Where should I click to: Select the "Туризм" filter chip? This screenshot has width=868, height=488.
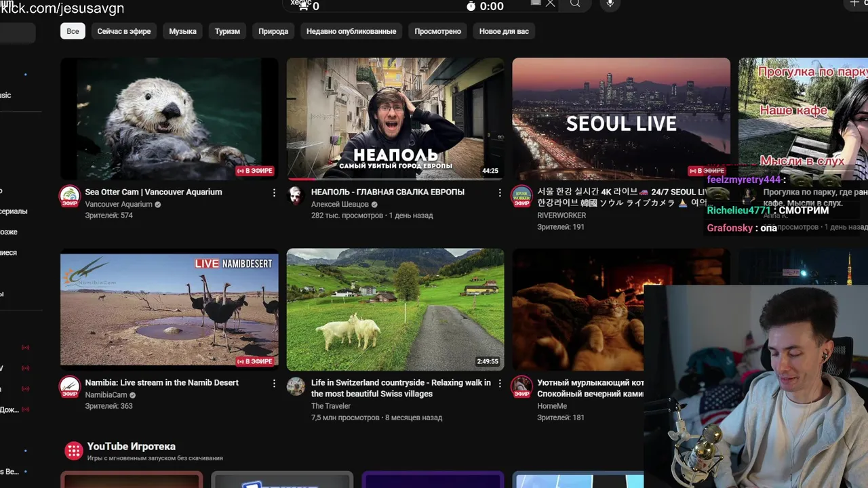(227, 31)
